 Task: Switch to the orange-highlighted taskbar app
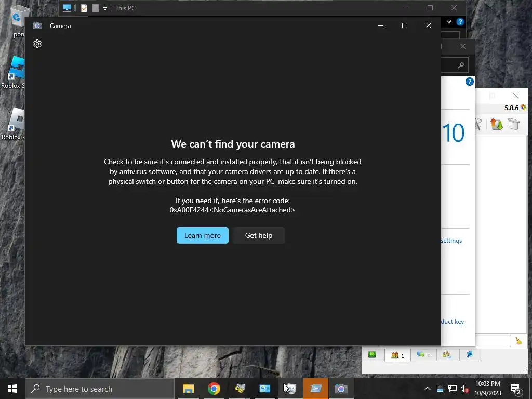click(x=316, y=389)
